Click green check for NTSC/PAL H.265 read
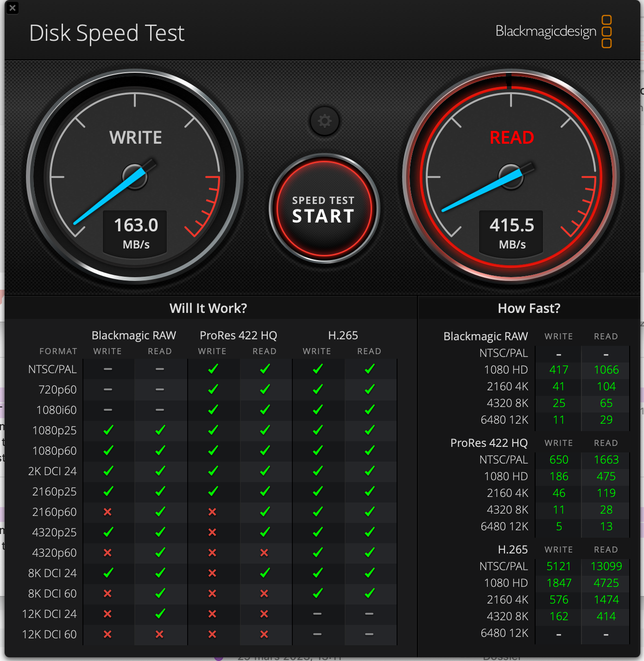Image resolution: width=644 pixels, height=661 pixels. coord(370,369)
